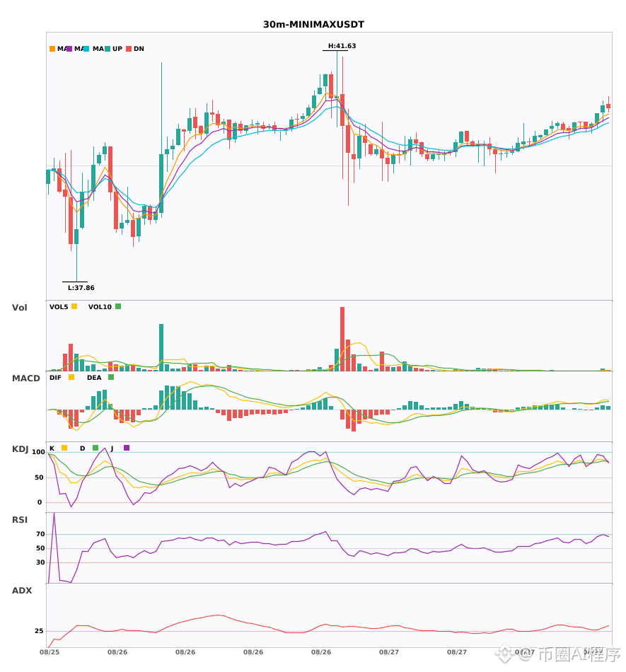Click the ADX panel label
The width and height of the screenshot is (626, 672).
[22, 591]
